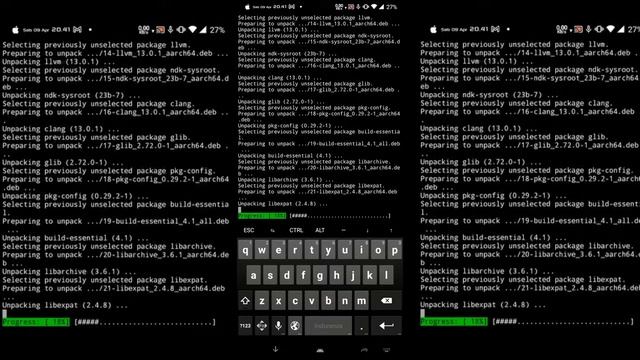
Task: Tap the globe language switch key
Action: 295,326
